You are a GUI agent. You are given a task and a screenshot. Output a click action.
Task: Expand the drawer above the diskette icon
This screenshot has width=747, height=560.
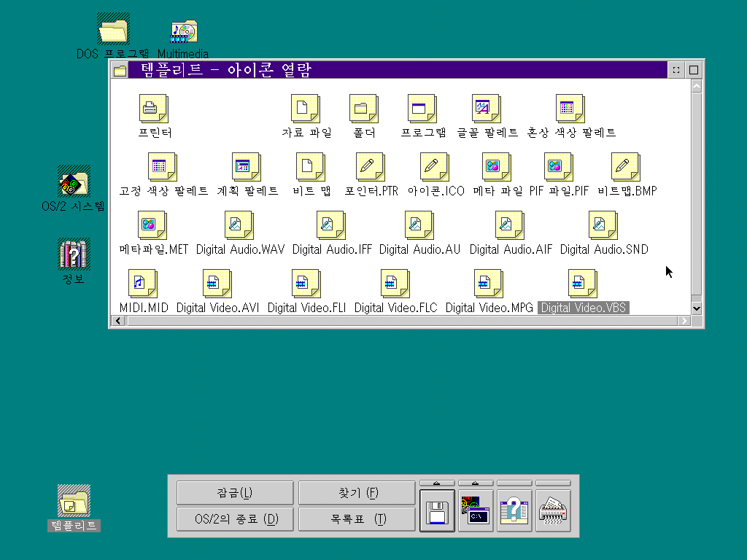click(438, 483)
